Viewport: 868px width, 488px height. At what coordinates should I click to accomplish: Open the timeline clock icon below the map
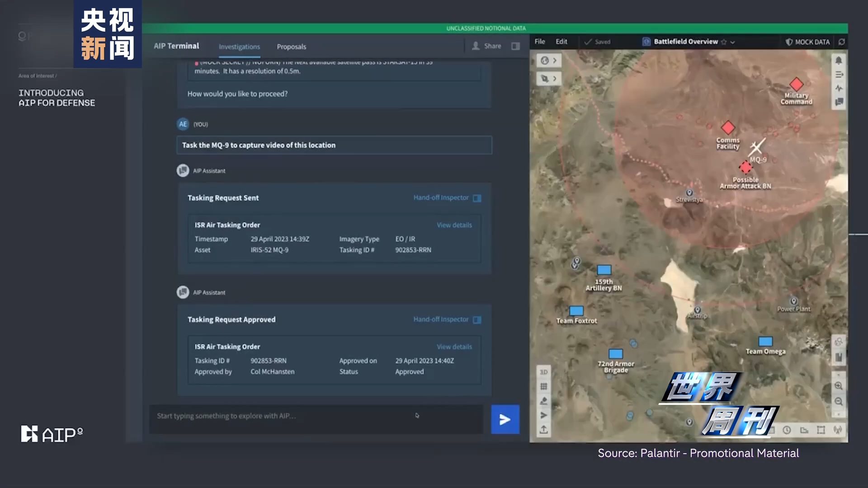coord(787,430)
